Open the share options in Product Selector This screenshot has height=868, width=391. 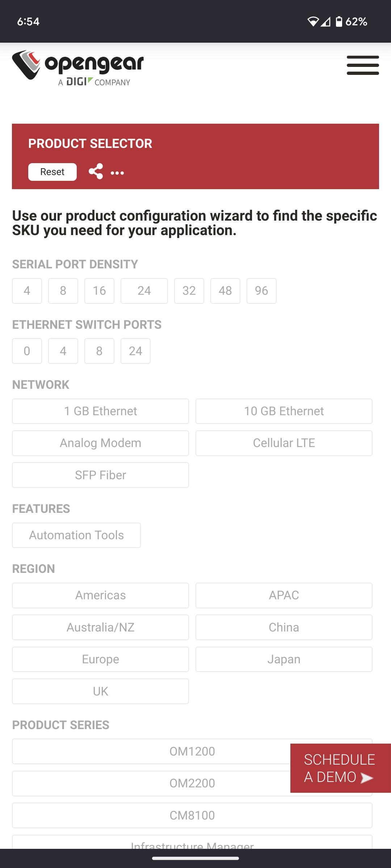coord(96,172)
